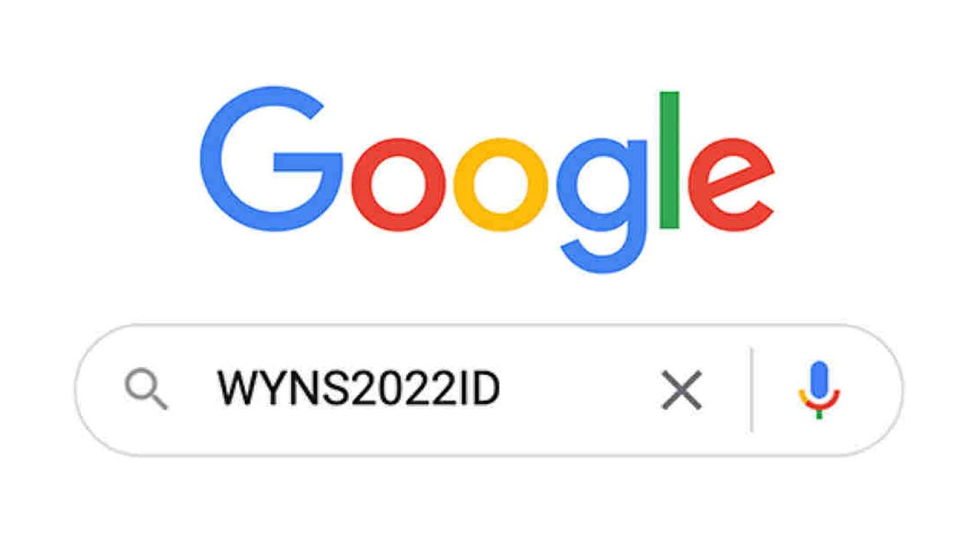Click inside the digits 2022 of query
Viewport: 980px width, 551px height.
[x=395, y=390]
